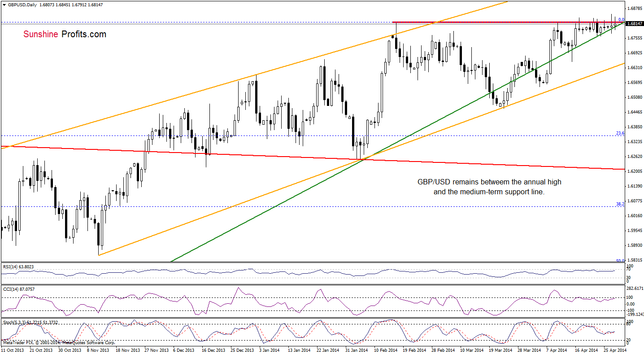
Task: Click the 38.2 Fibonacci level label
Action: point(620,204)
